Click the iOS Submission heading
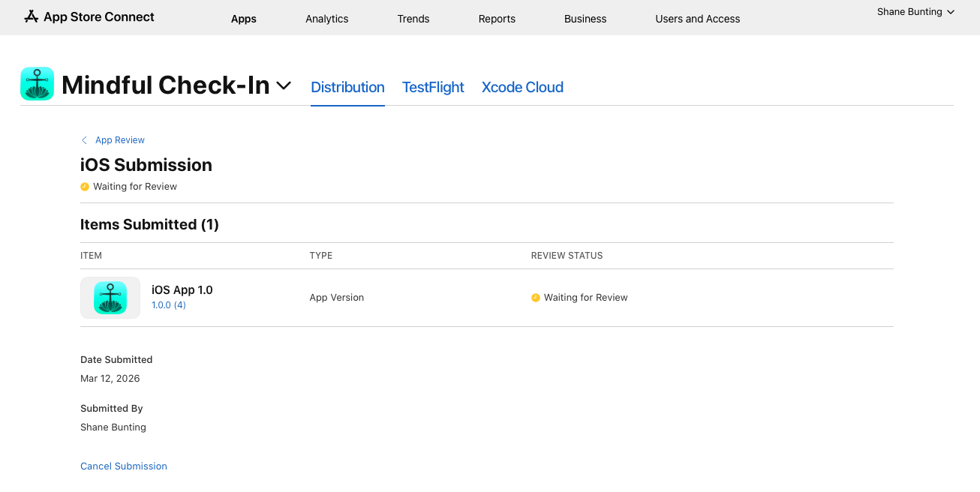Image resolution: width=980 pixels, height=492 pixels. pyautogui.click(x=146, y=165)
